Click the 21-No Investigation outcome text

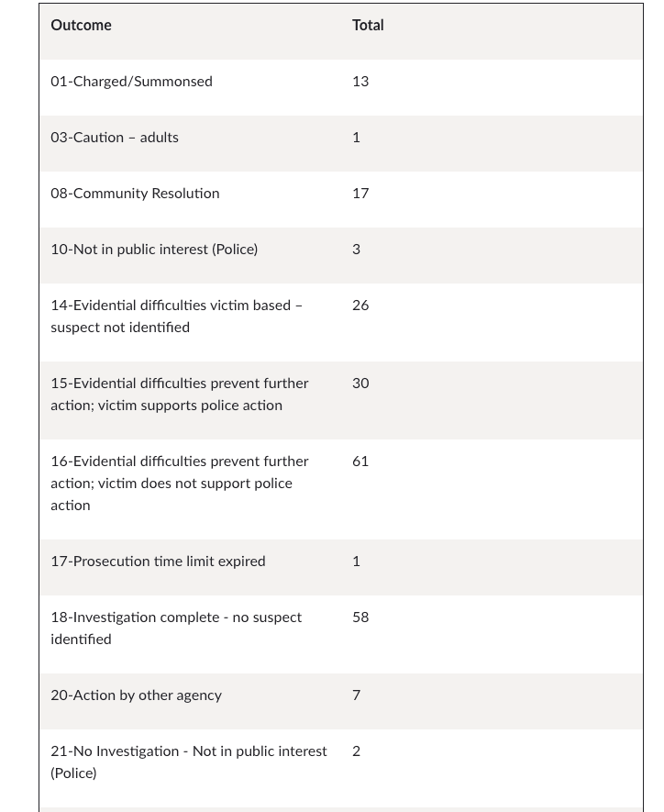point(188,762)
